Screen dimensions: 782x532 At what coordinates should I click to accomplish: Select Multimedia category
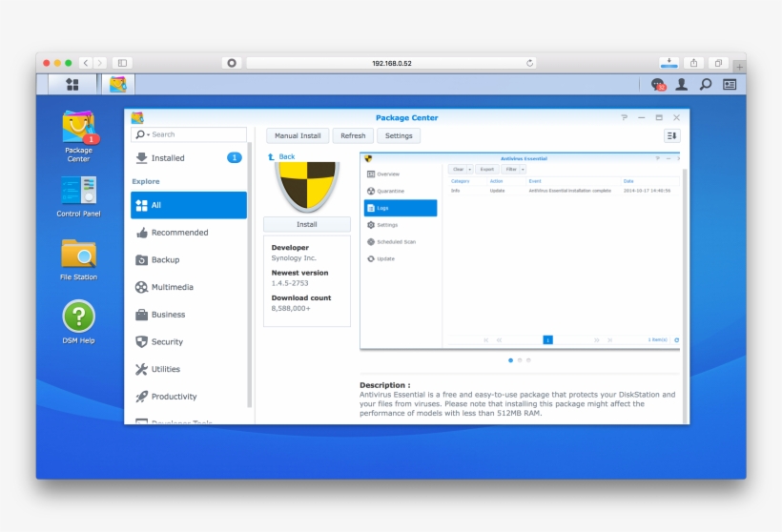189,287
